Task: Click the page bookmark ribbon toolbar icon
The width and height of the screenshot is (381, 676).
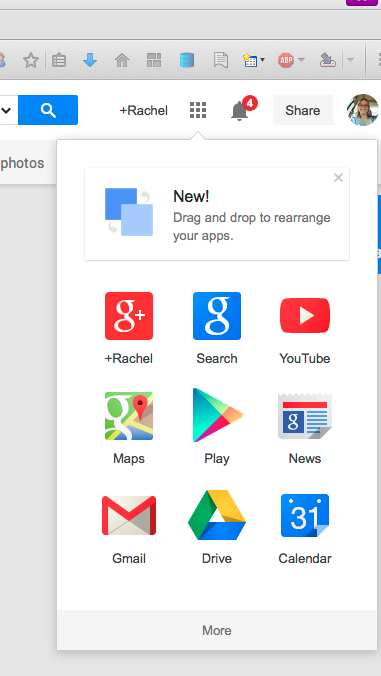Action: tap(221, 60)
